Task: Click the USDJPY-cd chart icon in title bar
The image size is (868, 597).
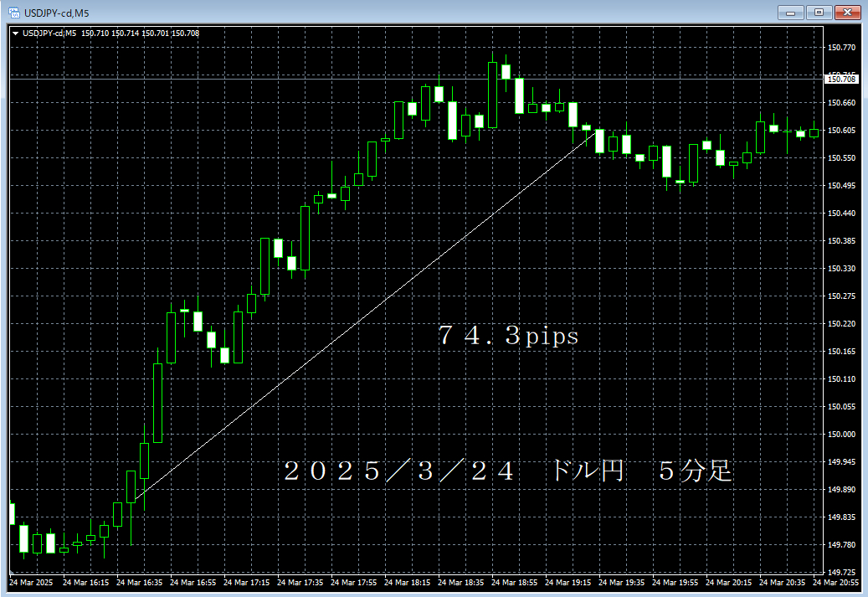Action: [x=11, y=13]
